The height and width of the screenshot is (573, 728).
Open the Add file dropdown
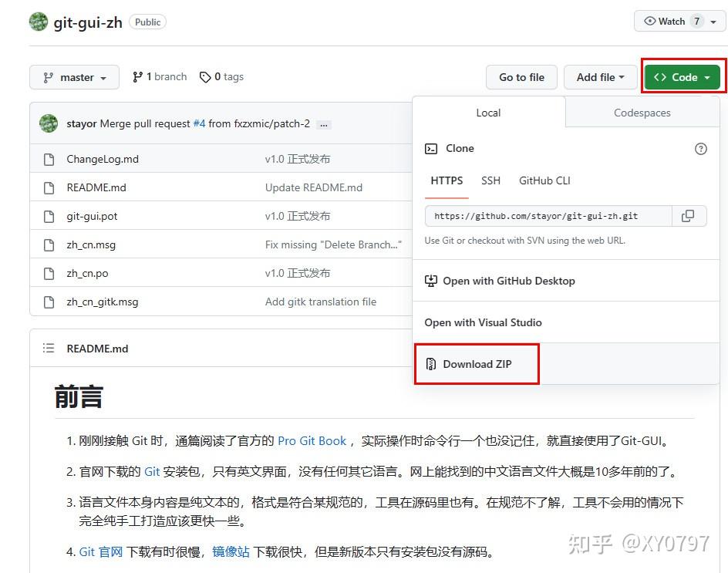click(601, 77)
